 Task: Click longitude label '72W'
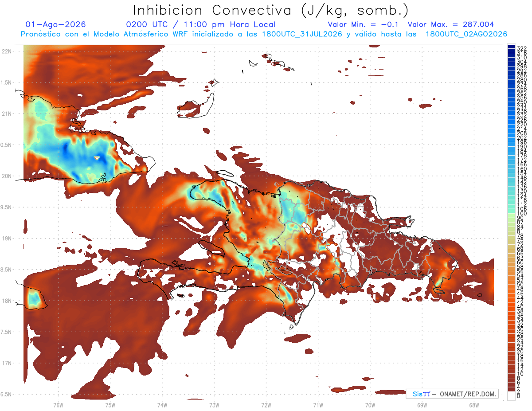(266, 404)
